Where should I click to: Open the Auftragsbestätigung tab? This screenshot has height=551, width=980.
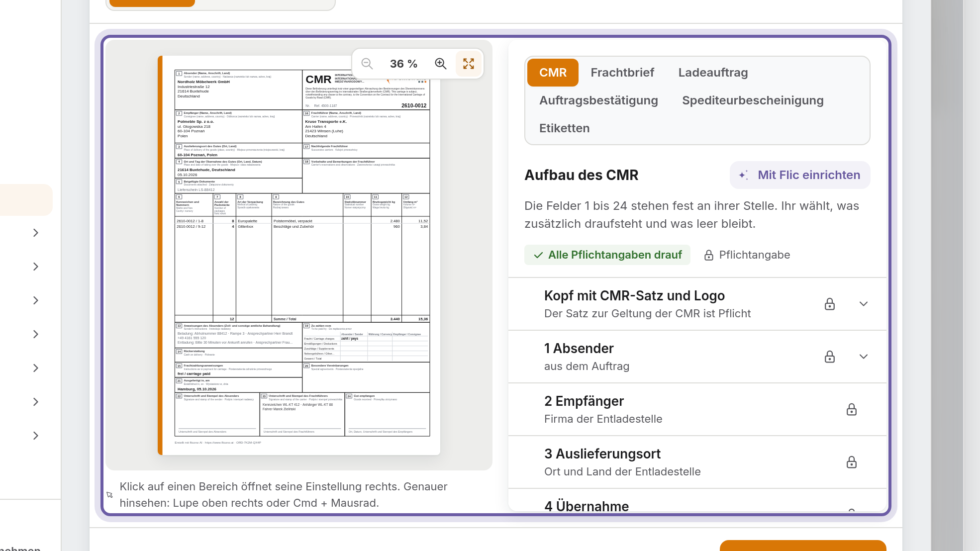coord(598,100)
